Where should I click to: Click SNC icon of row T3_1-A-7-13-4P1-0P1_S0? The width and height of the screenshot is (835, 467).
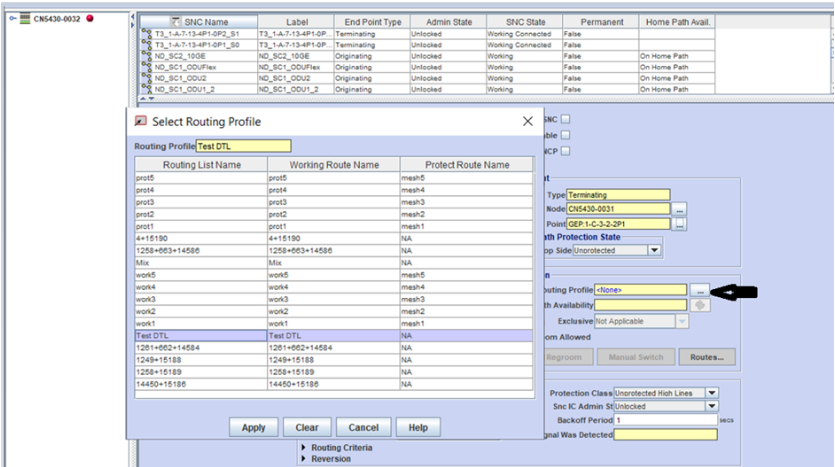[x=146, y=45]
